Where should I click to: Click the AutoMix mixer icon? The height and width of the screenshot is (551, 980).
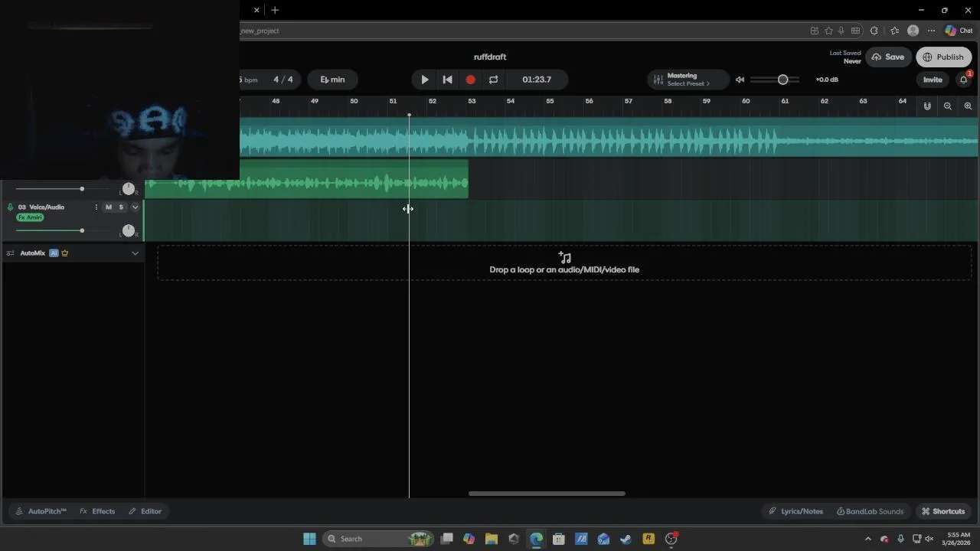point(10,253)
